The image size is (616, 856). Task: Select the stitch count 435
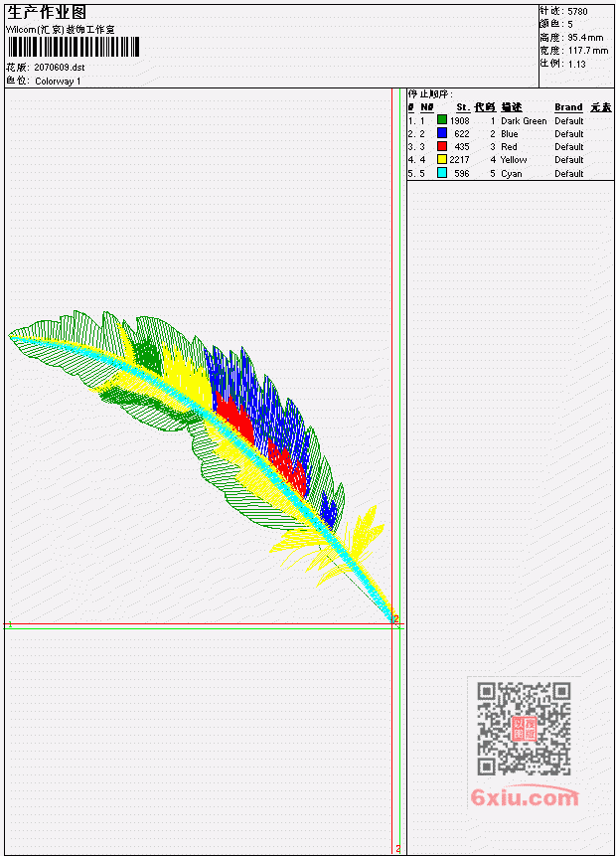[462, 147]
